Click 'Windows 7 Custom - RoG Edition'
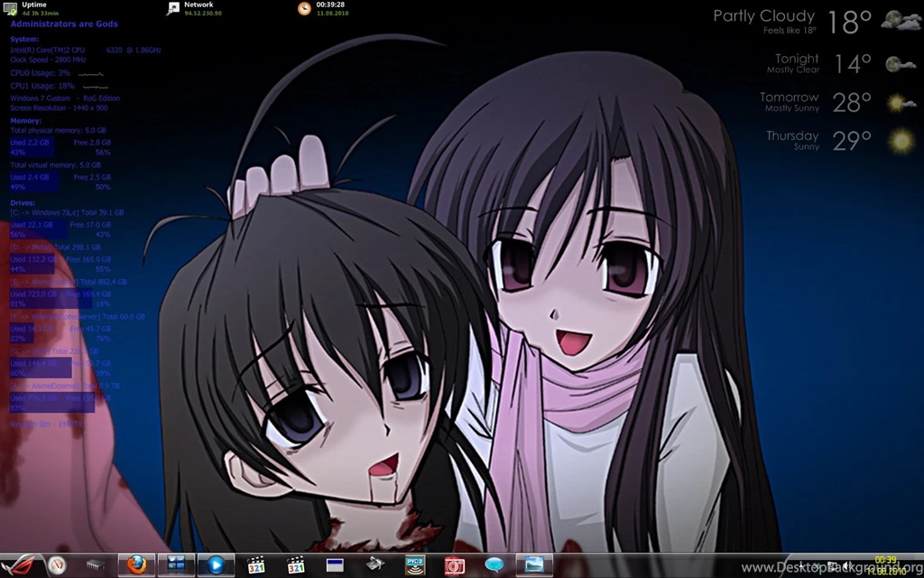The width and height of the screenshot is (924, 578). point(65,98)
